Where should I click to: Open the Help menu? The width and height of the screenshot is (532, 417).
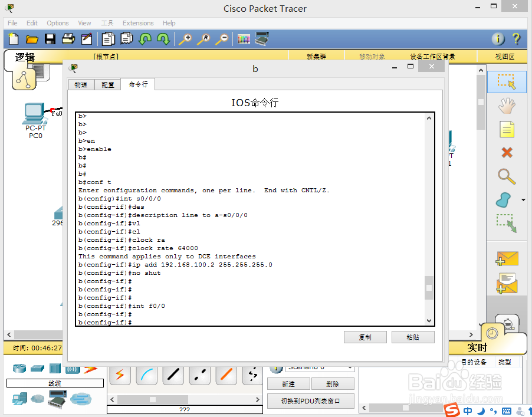pos(169,23)
